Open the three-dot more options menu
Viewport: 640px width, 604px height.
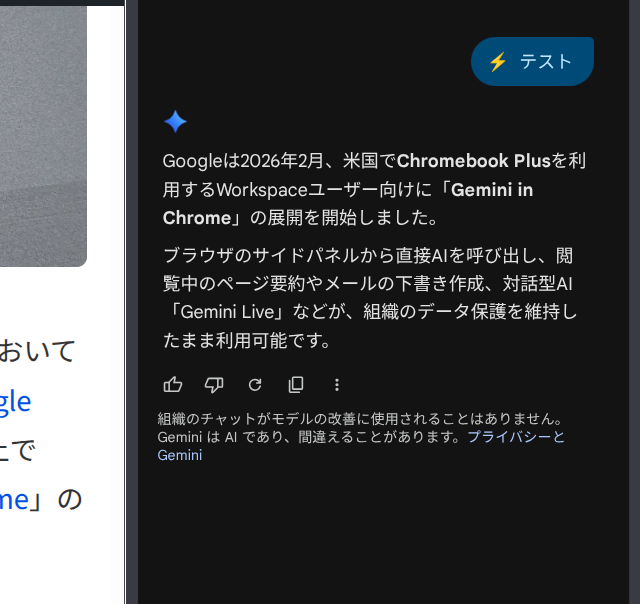tap(337, 385)
